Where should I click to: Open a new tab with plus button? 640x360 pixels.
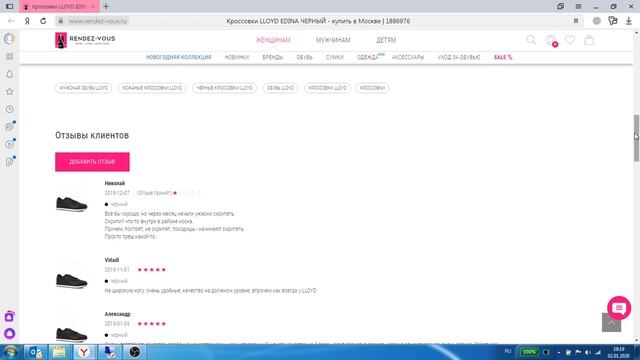[106, 7]
